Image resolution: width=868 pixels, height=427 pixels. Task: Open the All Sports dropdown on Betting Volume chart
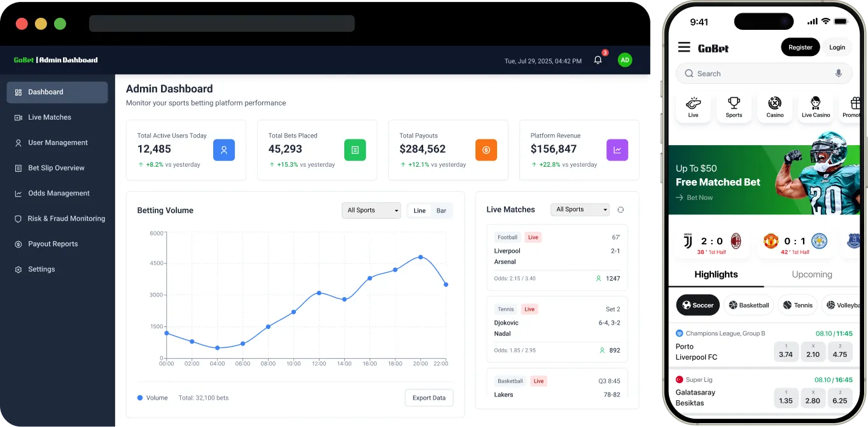click(371, 209)
